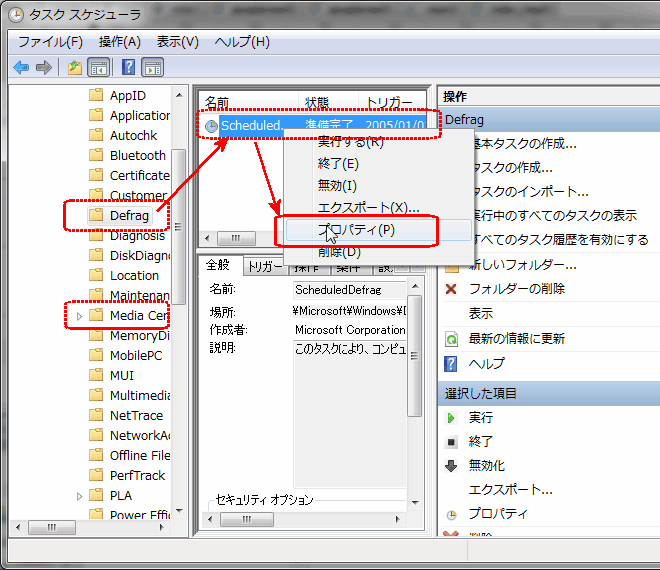660x570 pixels.
Task: Expand the PLA folder node
Action: coord(80,496)
